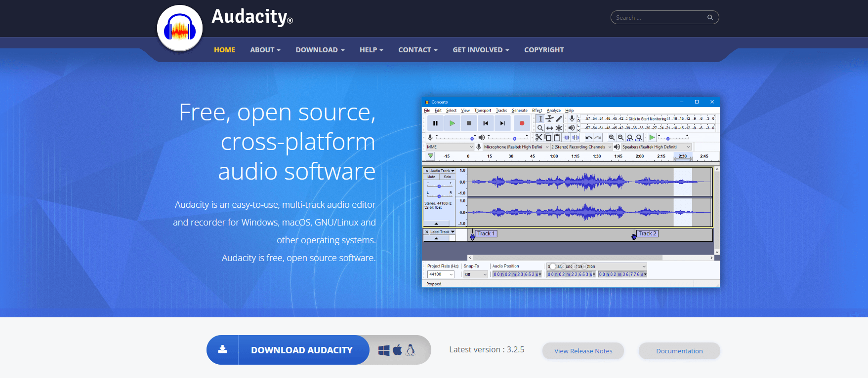Go to the HOME navigation link
868x378 pixels.
[x=224, y=50]
